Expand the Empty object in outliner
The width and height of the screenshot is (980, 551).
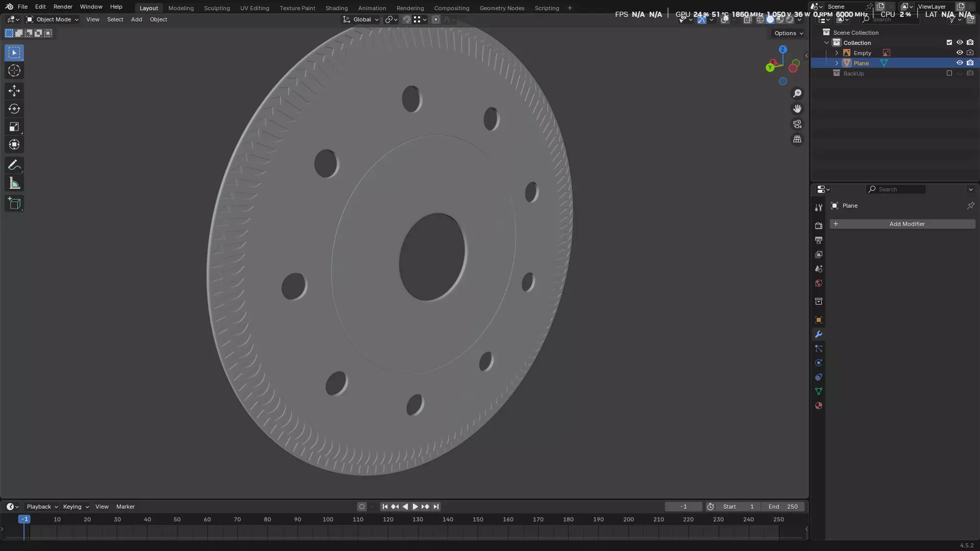coord(837,53)
